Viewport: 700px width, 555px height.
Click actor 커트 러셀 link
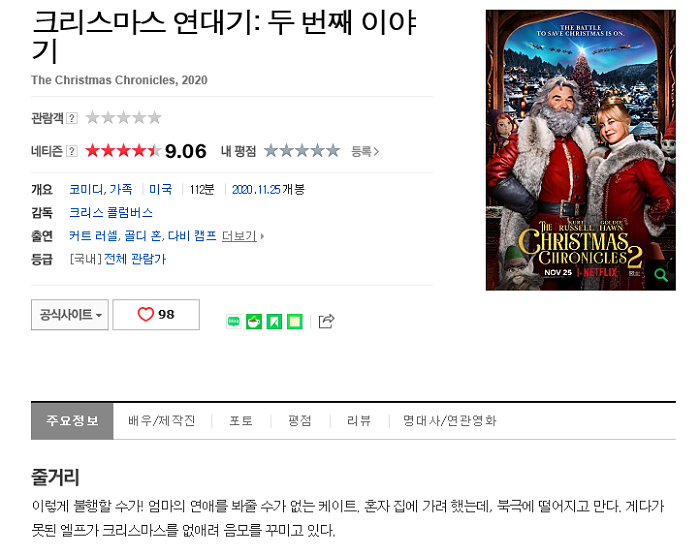point(94,236)
